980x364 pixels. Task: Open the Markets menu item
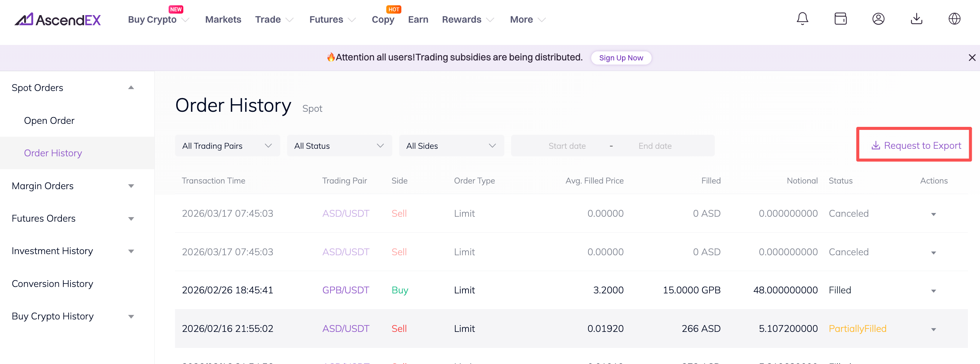[x=223, y=19]
